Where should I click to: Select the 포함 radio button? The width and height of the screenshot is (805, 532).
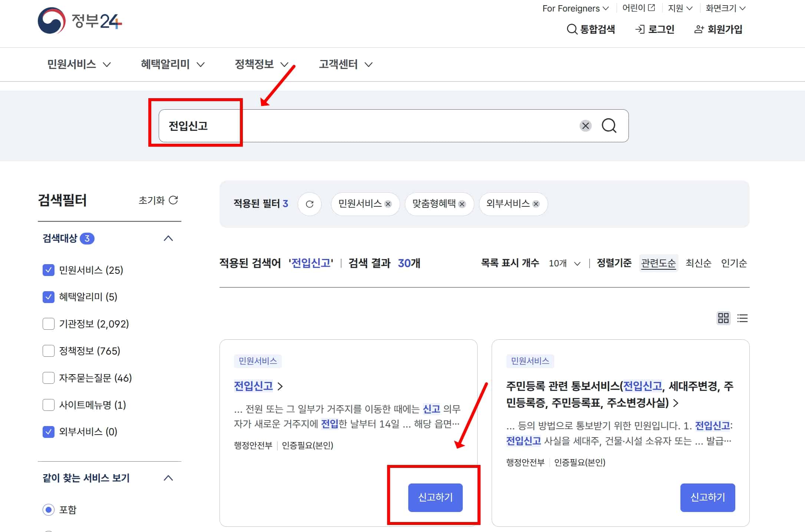click(x=49, y=510)
